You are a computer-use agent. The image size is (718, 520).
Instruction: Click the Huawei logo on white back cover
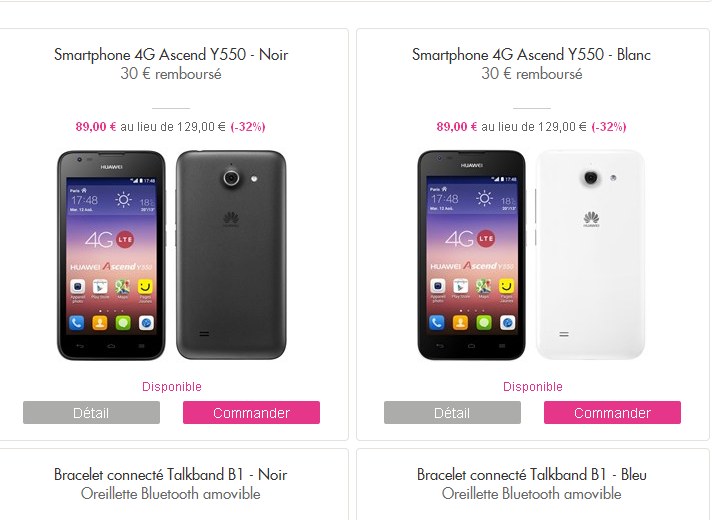pos(591,219)
